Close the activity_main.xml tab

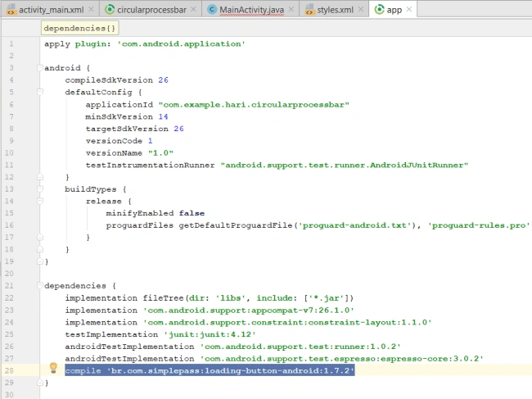pyautogui.click(x=91, y=10)
